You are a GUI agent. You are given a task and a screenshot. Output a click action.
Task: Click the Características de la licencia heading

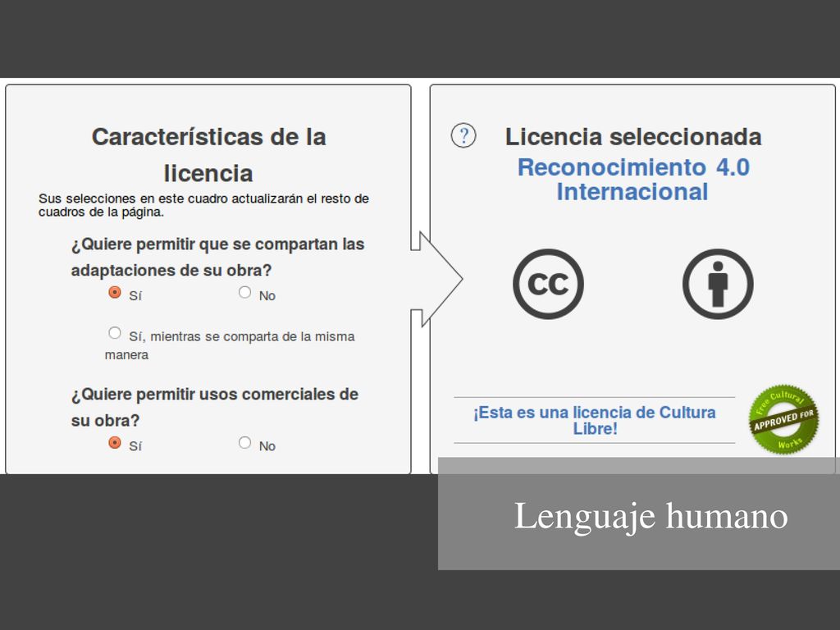(x=208, y=155)
